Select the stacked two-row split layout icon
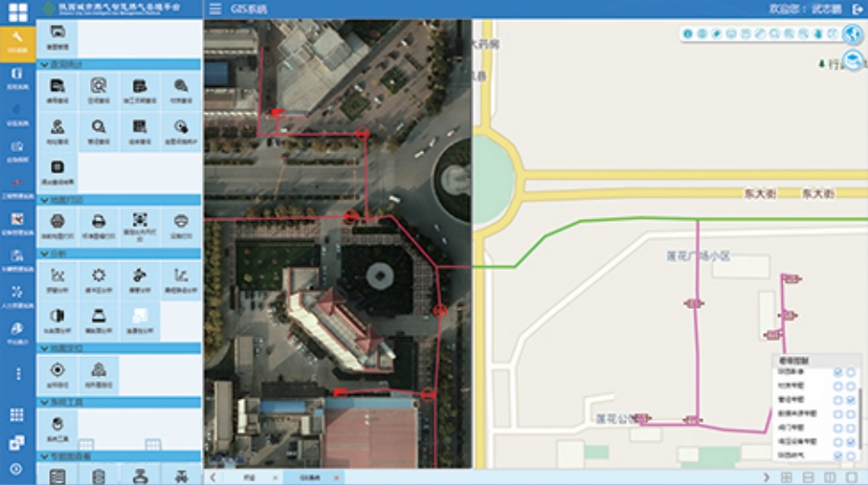This screenshot has width=868, height=485. tap(809, 478)
